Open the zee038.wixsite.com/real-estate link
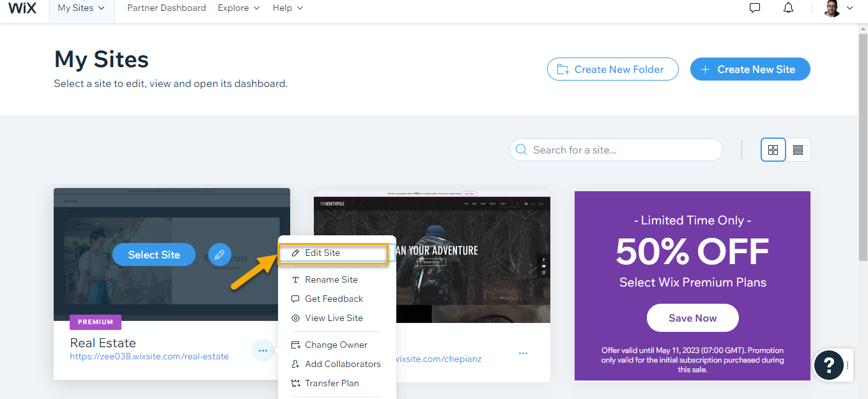868x399 pixels. point(149,356)
